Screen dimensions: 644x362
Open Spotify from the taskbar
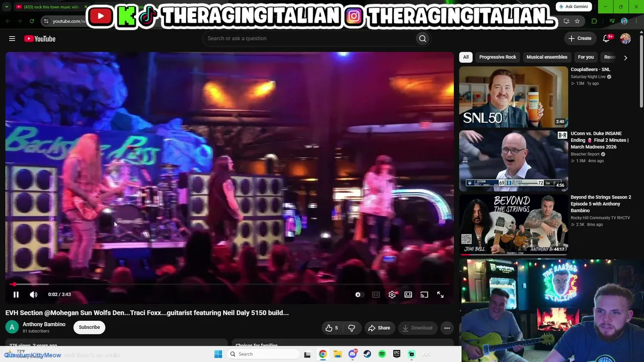pyautogui.click(x=382, y=354)
